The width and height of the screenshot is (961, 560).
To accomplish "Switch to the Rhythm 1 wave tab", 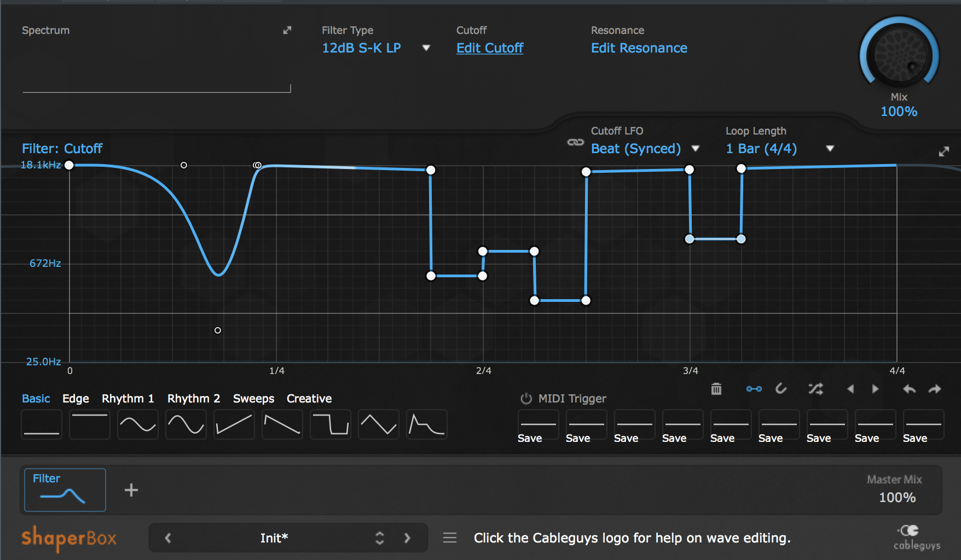I will click(128, 399).
